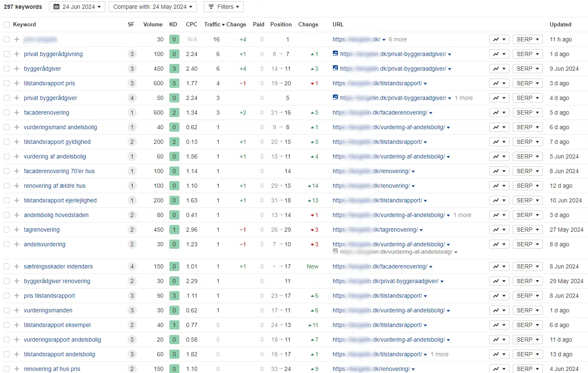Add 'privat byggerådgivning' keyword via plus icon

pyautogui.click(x=17, y=54)
